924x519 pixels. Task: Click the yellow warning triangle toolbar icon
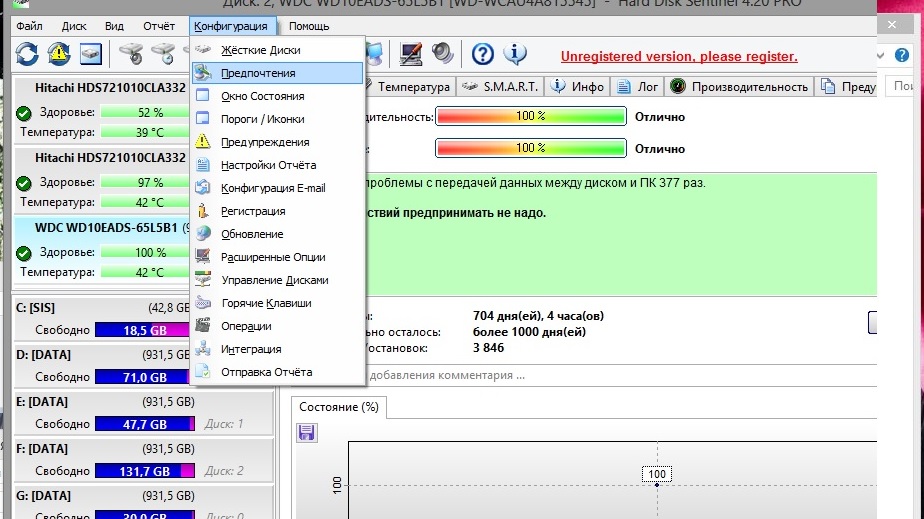pos(59,54)
